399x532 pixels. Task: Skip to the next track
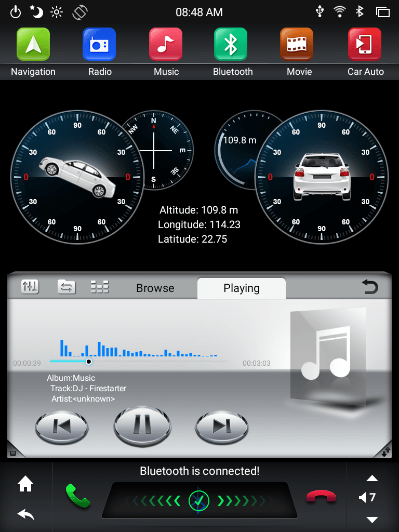221,427
